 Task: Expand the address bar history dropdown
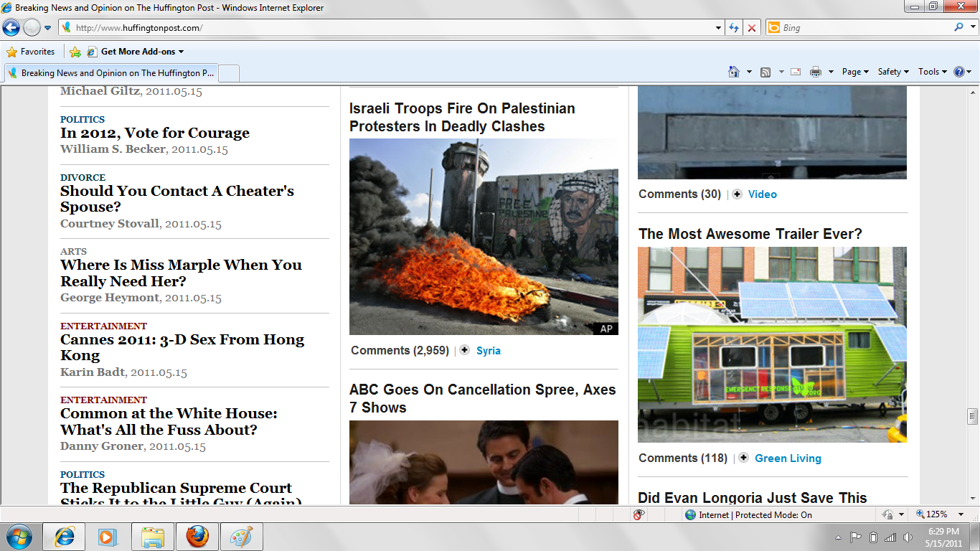click(719, 28)
